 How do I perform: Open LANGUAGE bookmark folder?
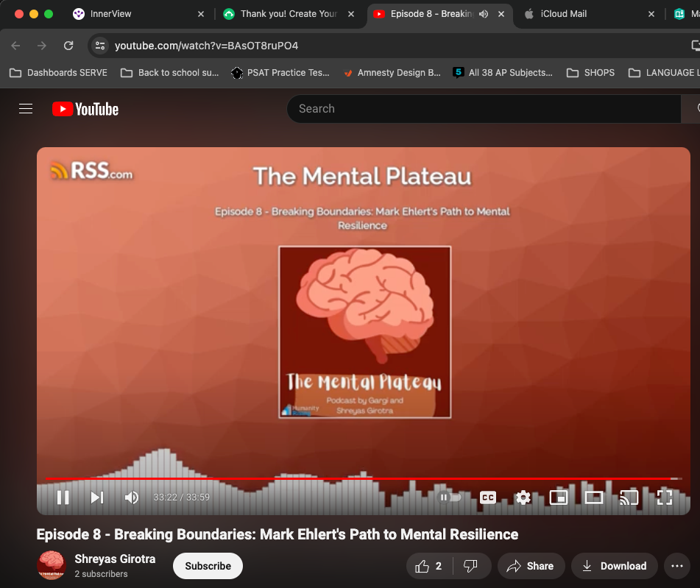[663, 72]
